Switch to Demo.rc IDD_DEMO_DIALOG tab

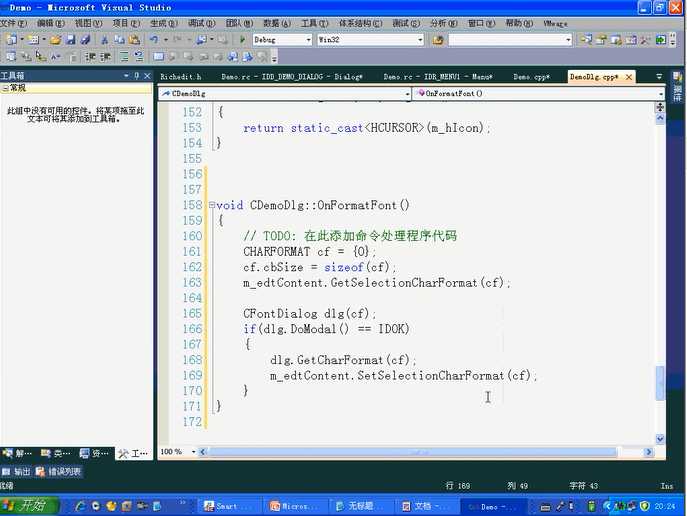pyautogui.click(x=292, y=77)
